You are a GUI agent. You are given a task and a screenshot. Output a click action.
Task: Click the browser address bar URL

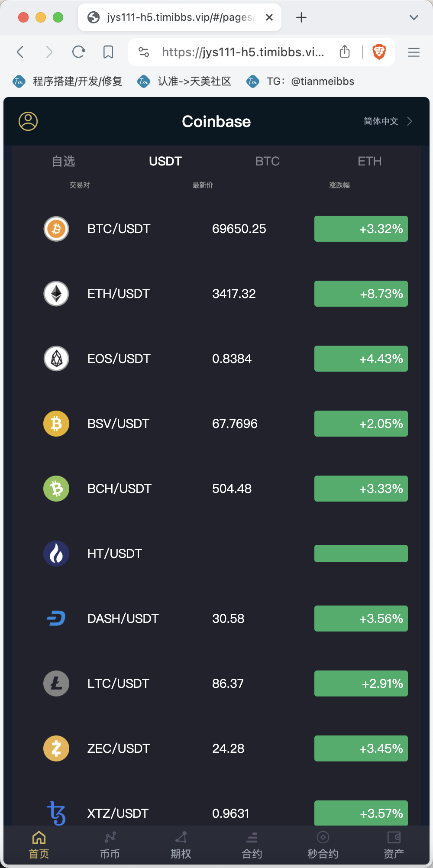click(x=242, y=52)
